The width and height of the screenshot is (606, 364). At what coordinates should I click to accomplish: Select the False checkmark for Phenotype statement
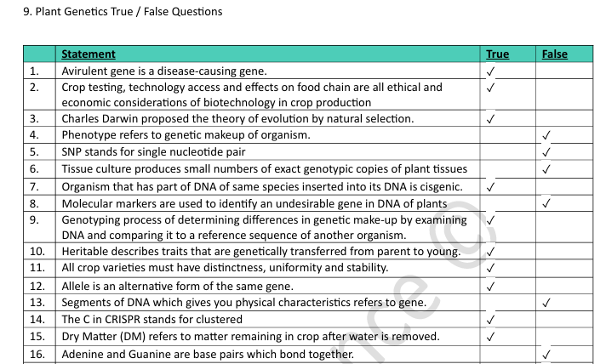[546, 135]
